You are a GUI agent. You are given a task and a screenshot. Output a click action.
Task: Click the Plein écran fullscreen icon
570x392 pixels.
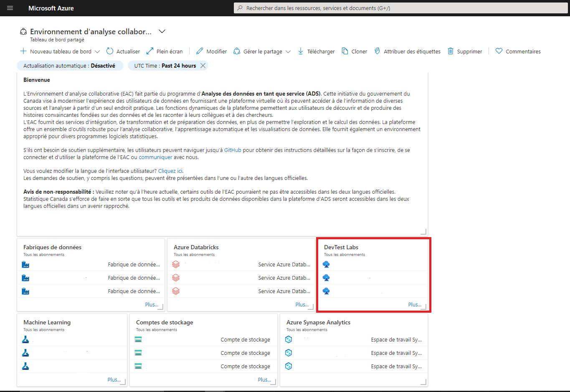[x=150, y=51]
